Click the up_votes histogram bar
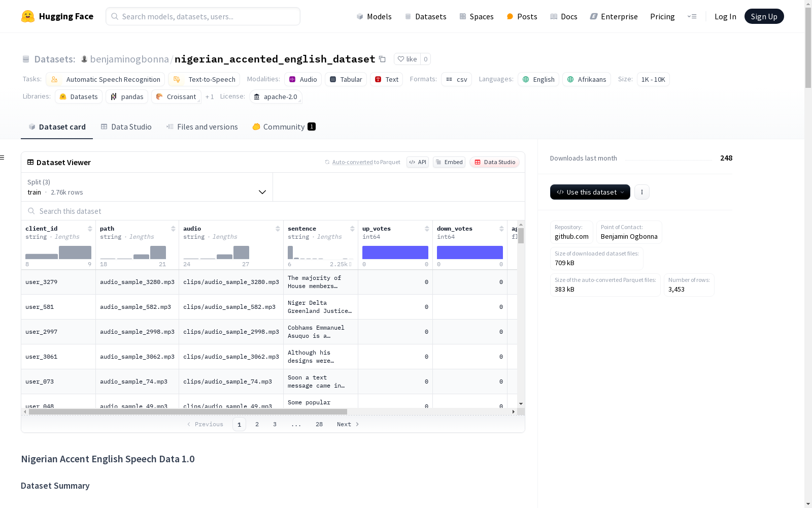812x508 pixels. (395, 252)
